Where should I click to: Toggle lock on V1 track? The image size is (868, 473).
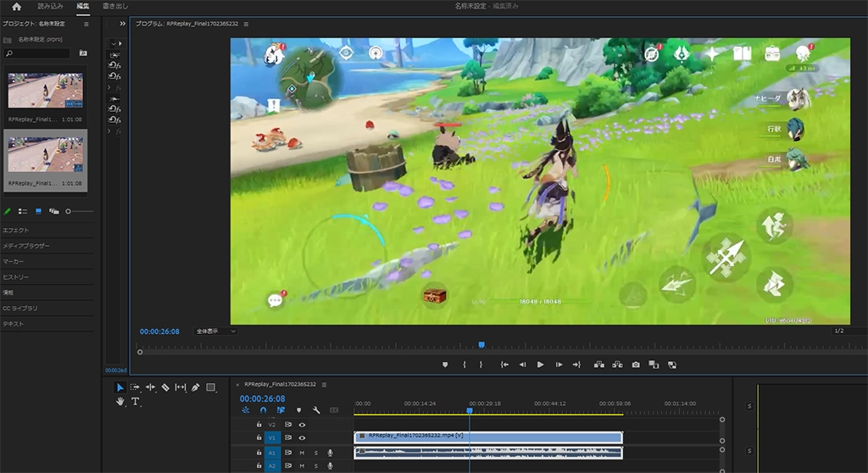259,437
